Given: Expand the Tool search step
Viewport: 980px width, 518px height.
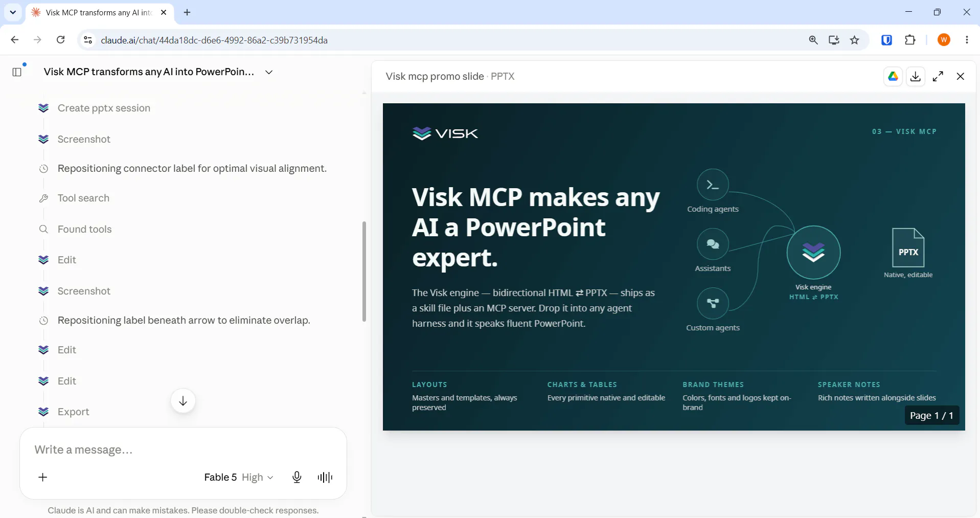Looking at the screenshot, I should [83, 198].
